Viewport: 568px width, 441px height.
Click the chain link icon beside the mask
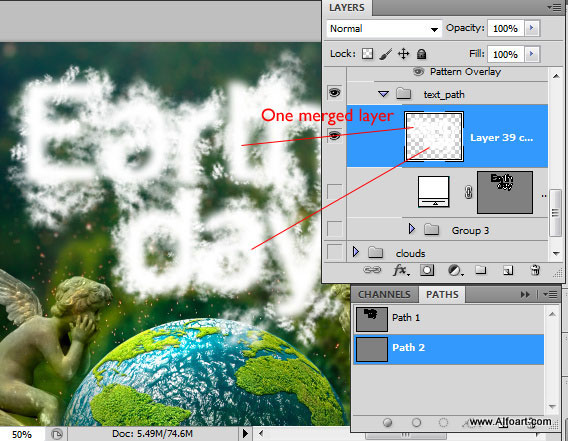[x=468, y=192]
